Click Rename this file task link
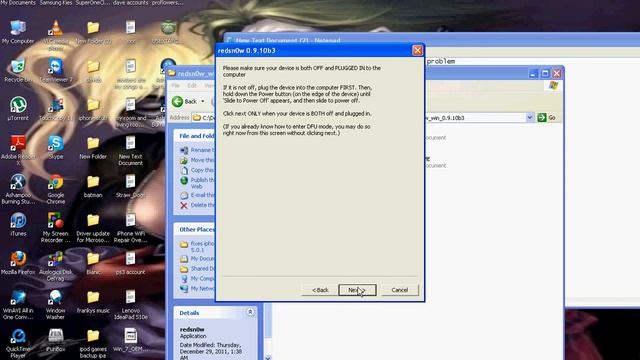640x360 pixels. [x=197, y=150]
